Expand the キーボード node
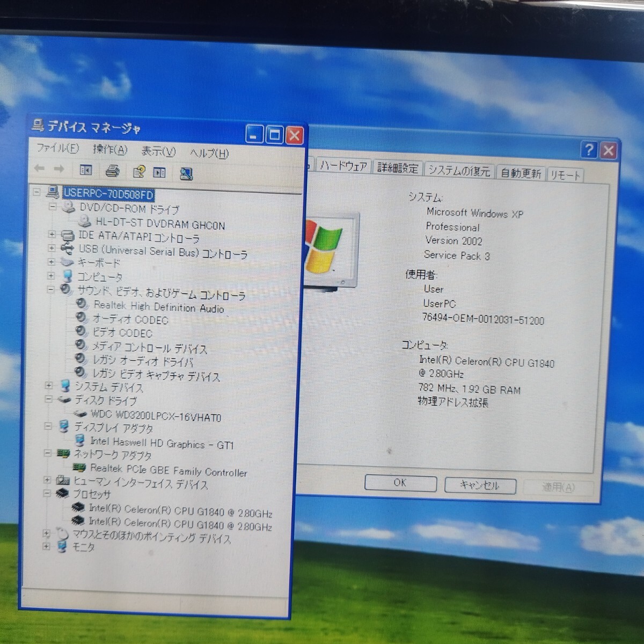 tap(52, 262)
